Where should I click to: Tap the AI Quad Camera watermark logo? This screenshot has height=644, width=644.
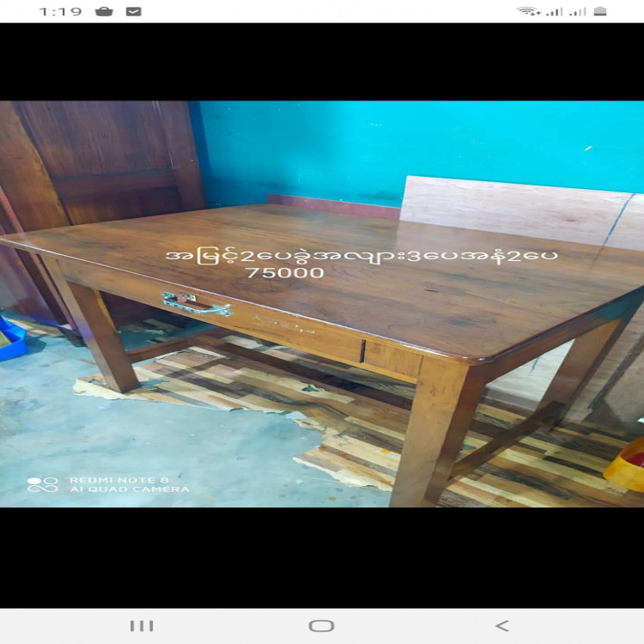click(43, 485)
